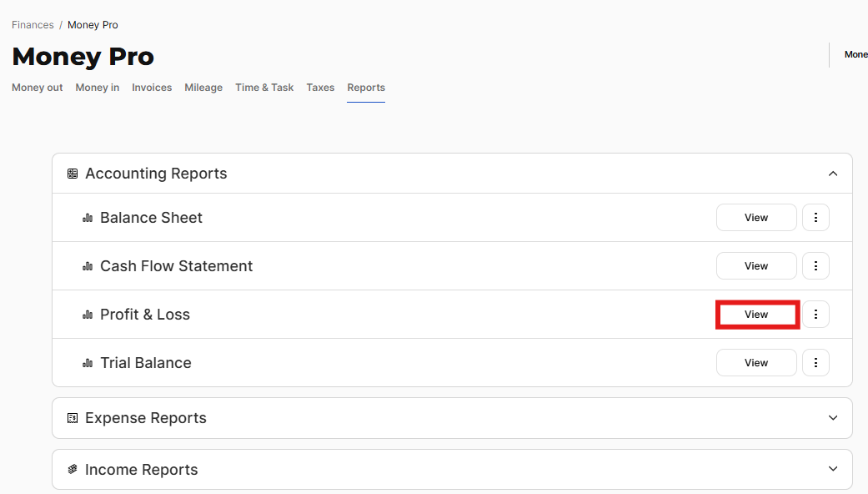This screenshot has height=494, width=868.
Task: Click the Money Pro breadcrumb
Action: tap(93, 25)
